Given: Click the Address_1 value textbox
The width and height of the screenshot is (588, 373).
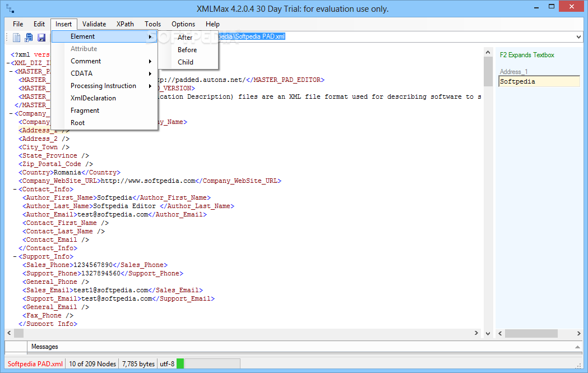Looking at the screenshot, I should (x=539, y=81).
